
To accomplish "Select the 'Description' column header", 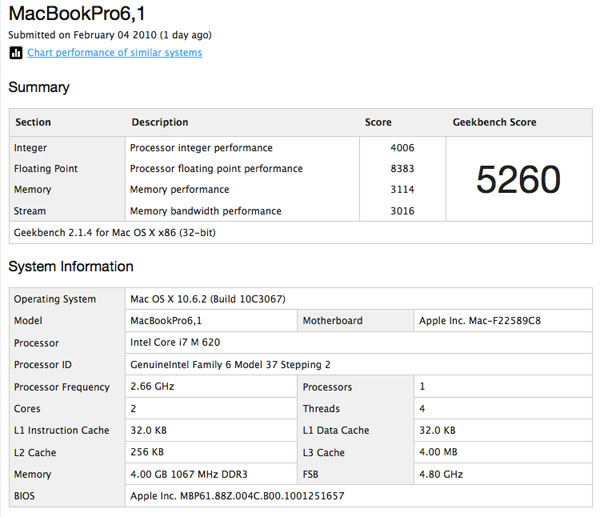I will pyautogui.click(x=160, y=122).
